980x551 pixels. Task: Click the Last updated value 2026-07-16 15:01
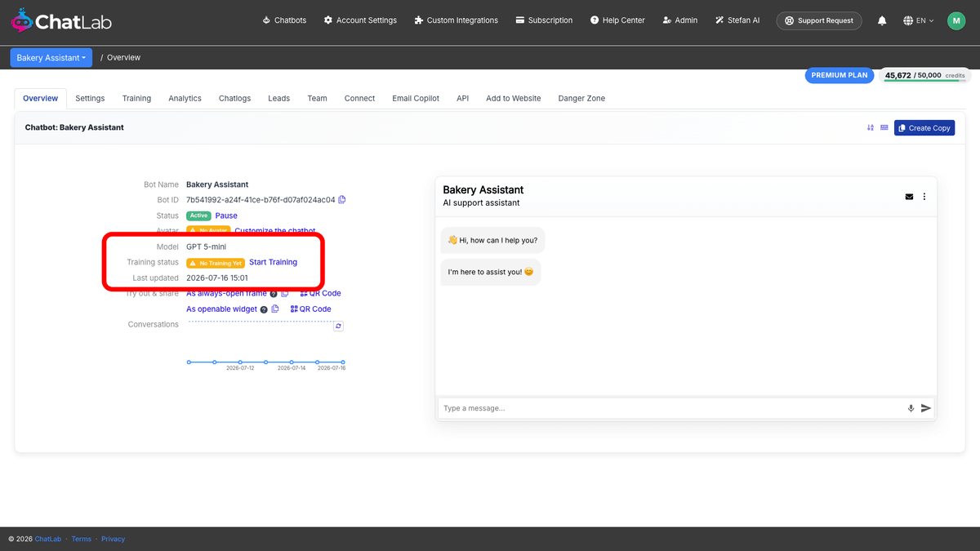tap(217, 278)
